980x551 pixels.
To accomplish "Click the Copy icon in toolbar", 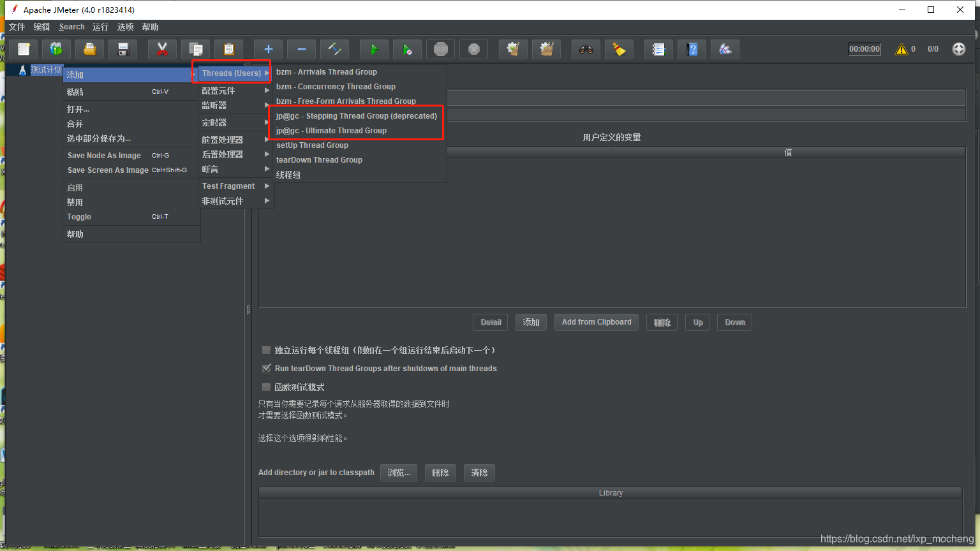I will (195, 49).
